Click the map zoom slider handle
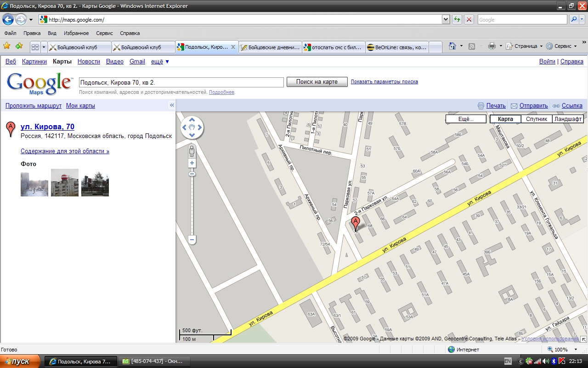Viewport: 588px width, 368px height. point(192,174)
